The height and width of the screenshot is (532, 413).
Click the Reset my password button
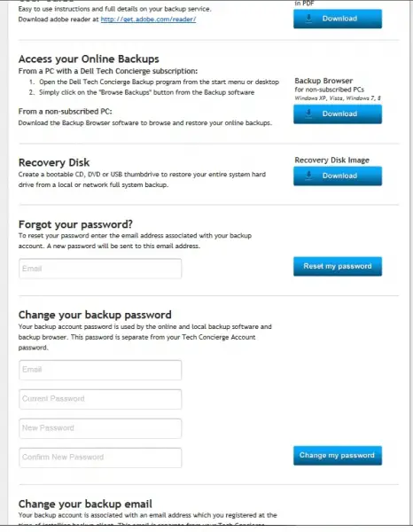[x=338, y=266]
